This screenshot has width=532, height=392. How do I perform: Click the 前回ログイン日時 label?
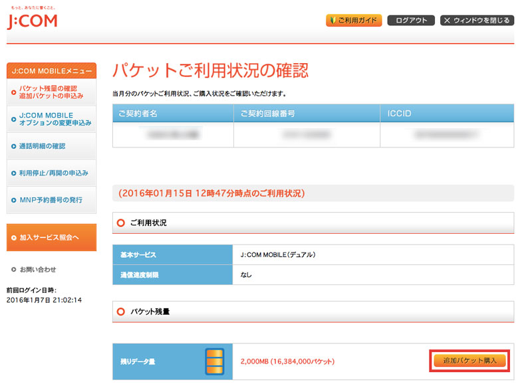[x=31, y=290]
